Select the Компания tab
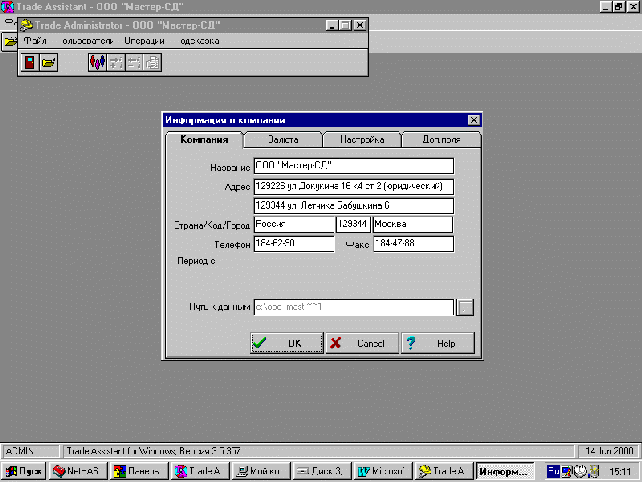Viewport: 643px width, 483px height. 204,139
